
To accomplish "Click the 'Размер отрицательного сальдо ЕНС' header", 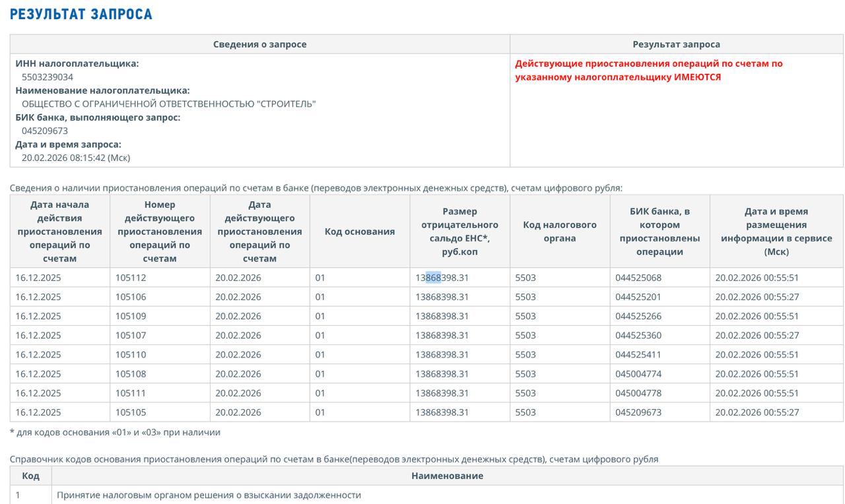I will point(459,232).
